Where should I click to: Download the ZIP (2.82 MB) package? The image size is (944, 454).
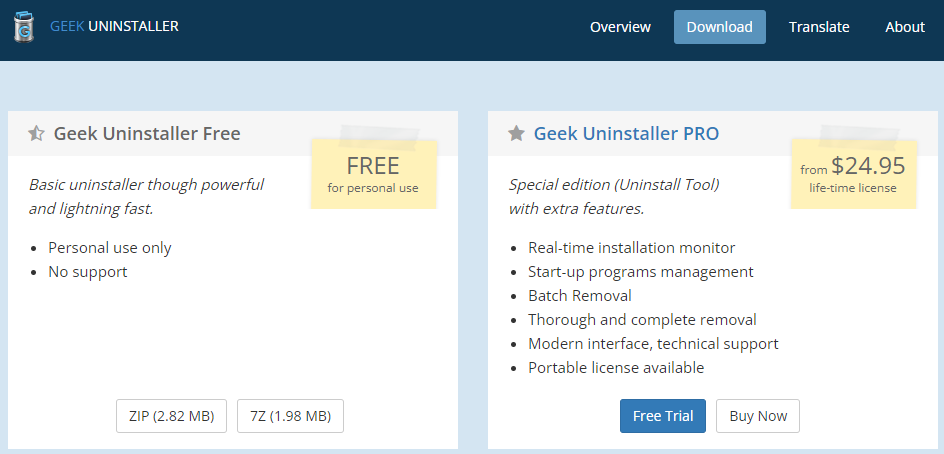coord(172,416)
